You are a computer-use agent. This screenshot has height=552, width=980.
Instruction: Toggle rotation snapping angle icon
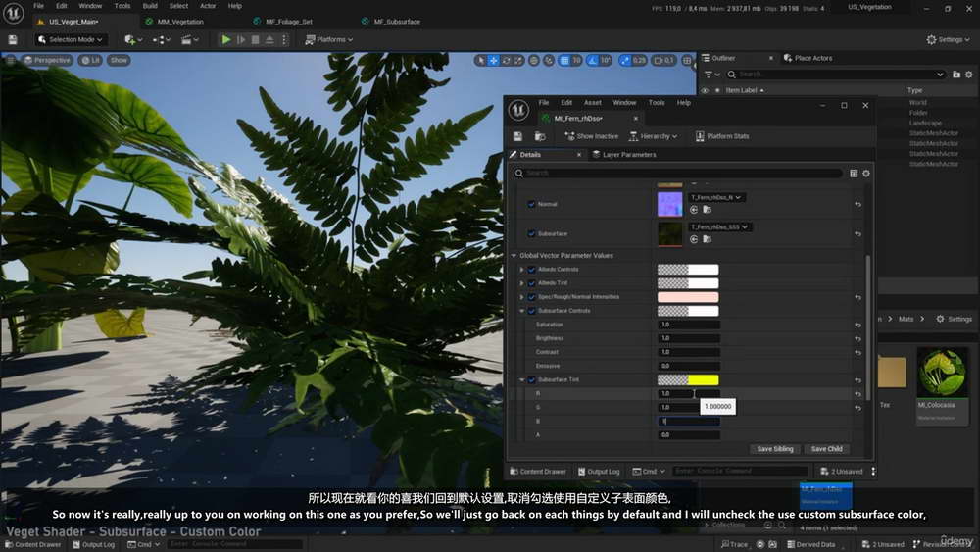pyautogui.click(x=593, y=60)
